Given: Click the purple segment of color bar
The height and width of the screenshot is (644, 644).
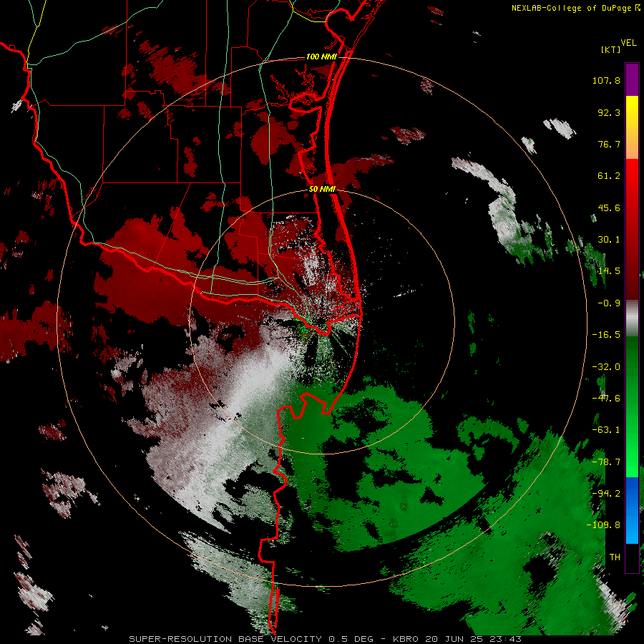Looking at the screenshot, I should coord(632,79).
